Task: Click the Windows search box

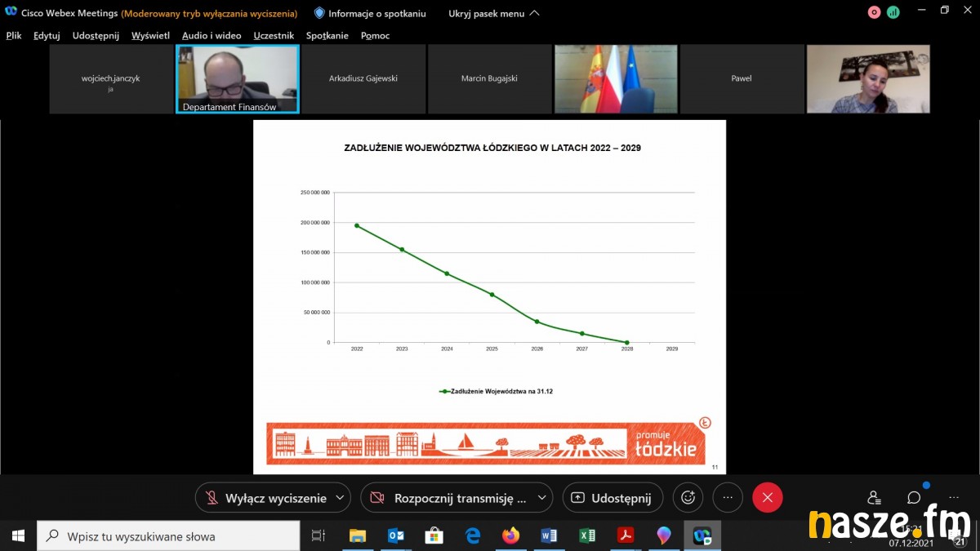Action: tap(171, 536)
